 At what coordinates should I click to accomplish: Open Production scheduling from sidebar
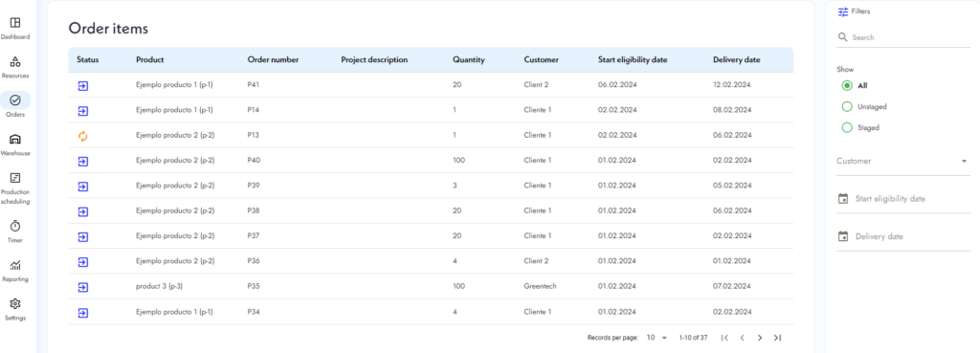click(x=15, y=178)
